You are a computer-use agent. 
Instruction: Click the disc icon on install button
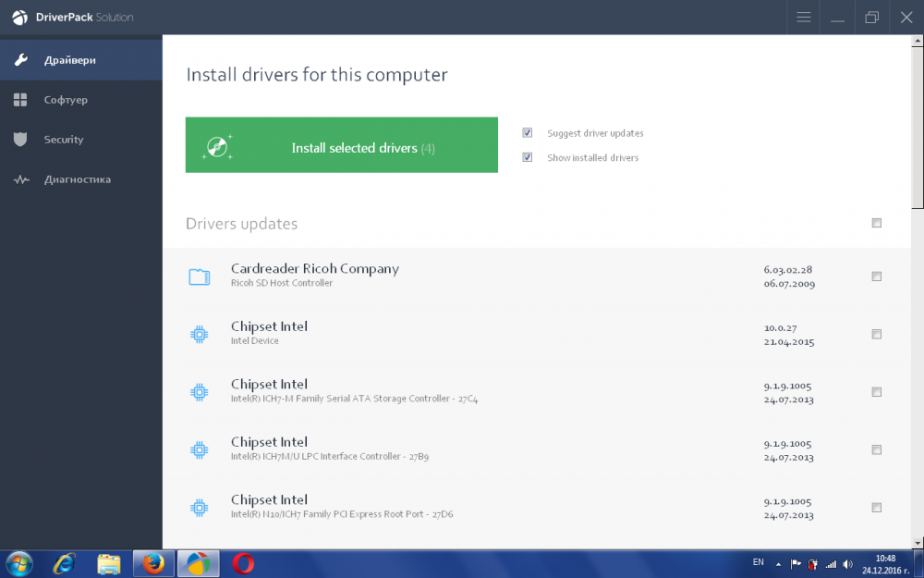coord(217,146)
